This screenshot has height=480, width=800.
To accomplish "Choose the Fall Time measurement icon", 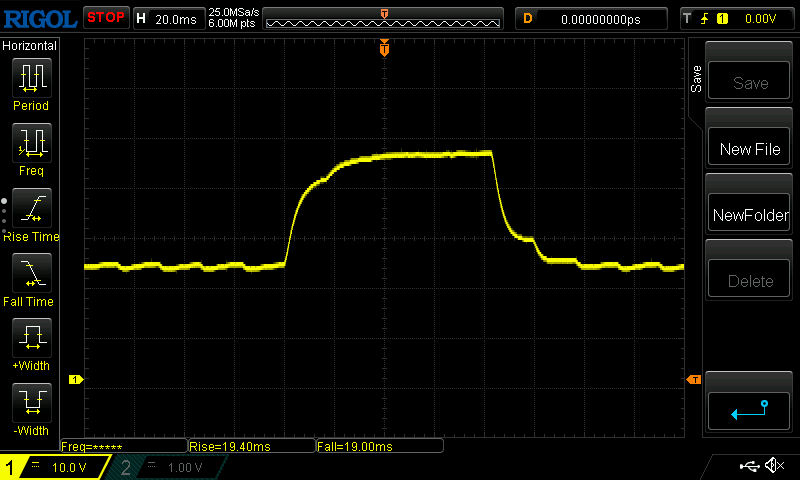I will coord(31,273).
